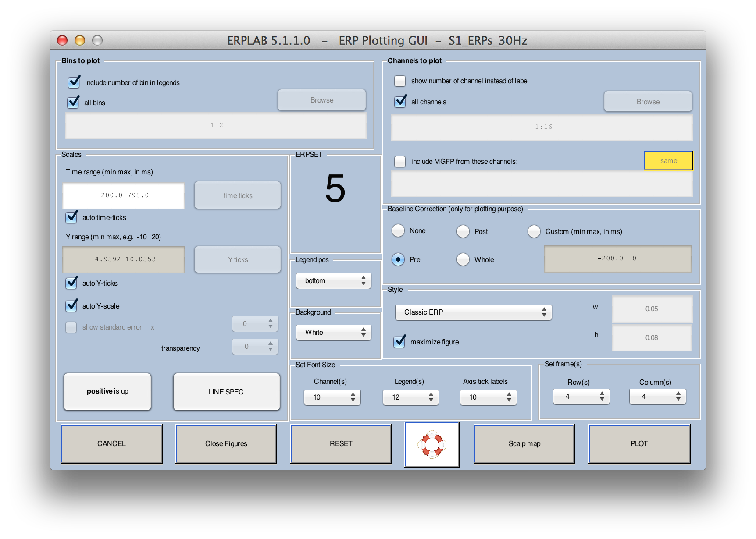Open the standard error multiplier dropdown
Image resolution: width=756 pixels, height=539 pixels.
point(255,324)
